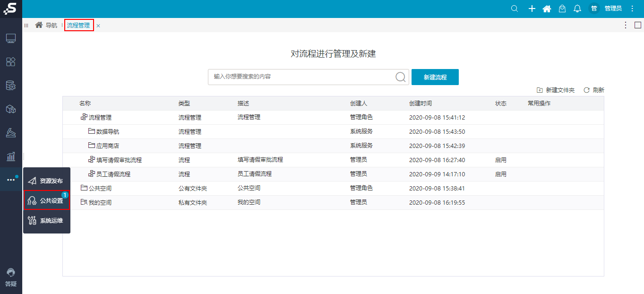Choose 系统运维 in popup menu
644x294 pixels.
[x=46, y=220]
